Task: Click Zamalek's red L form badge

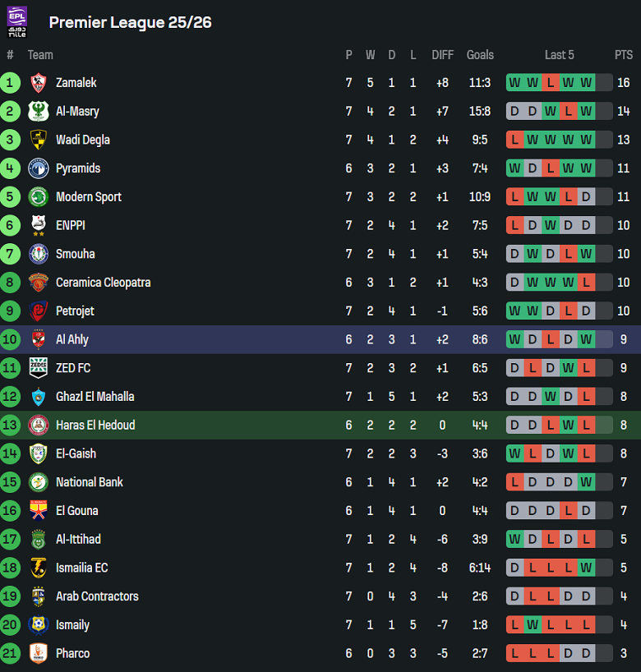Action: click(x=550, y=83)
